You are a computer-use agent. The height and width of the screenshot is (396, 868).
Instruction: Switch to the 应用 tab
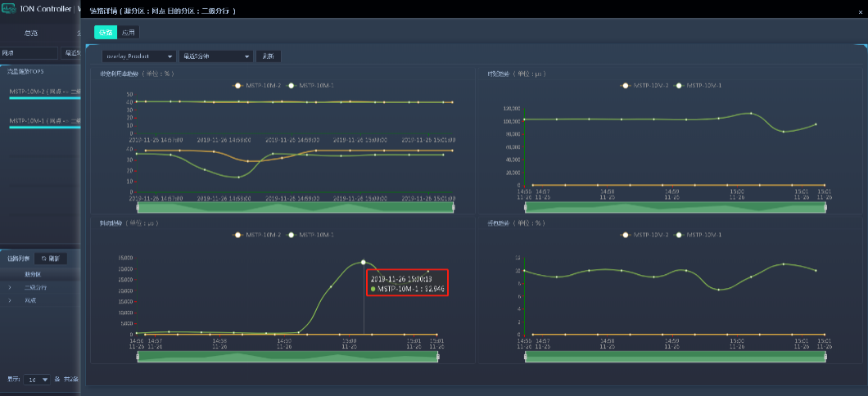tap(129, 33)
